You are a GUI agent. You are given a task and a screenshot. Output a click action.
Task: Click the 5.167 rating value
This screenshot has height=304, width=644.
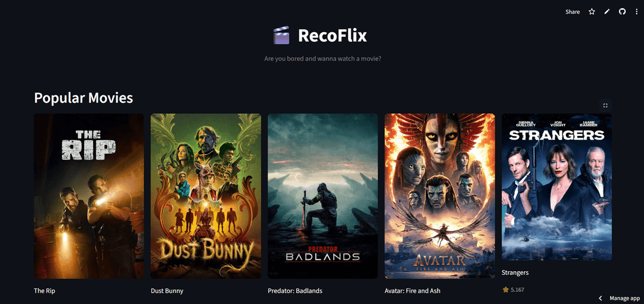click(518, 290)
